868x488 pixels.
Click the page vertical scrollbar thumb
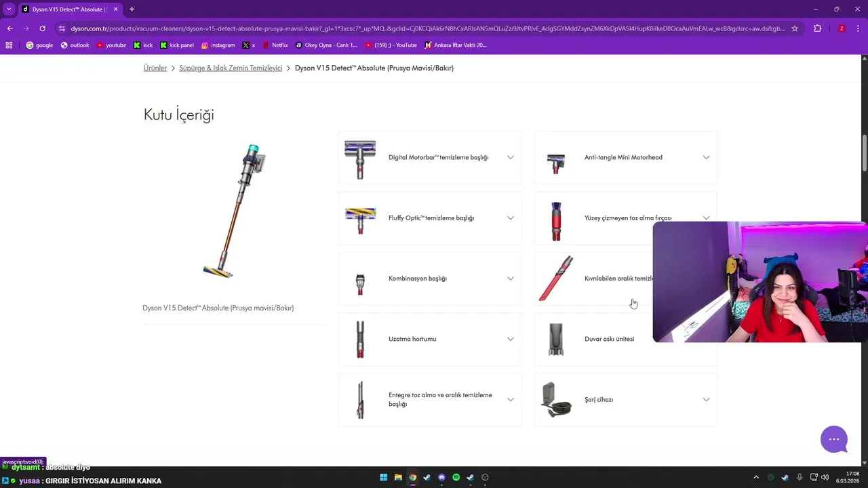(864, 153)
